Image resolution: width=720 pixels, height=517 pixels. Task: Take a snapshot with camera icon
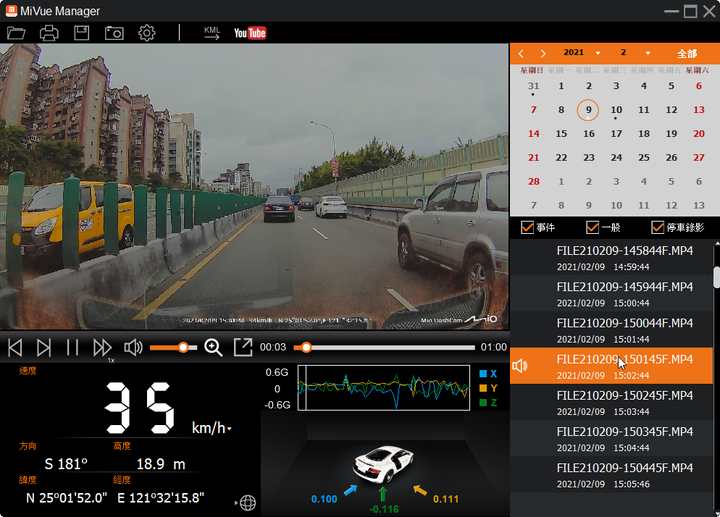pos(114,33)
